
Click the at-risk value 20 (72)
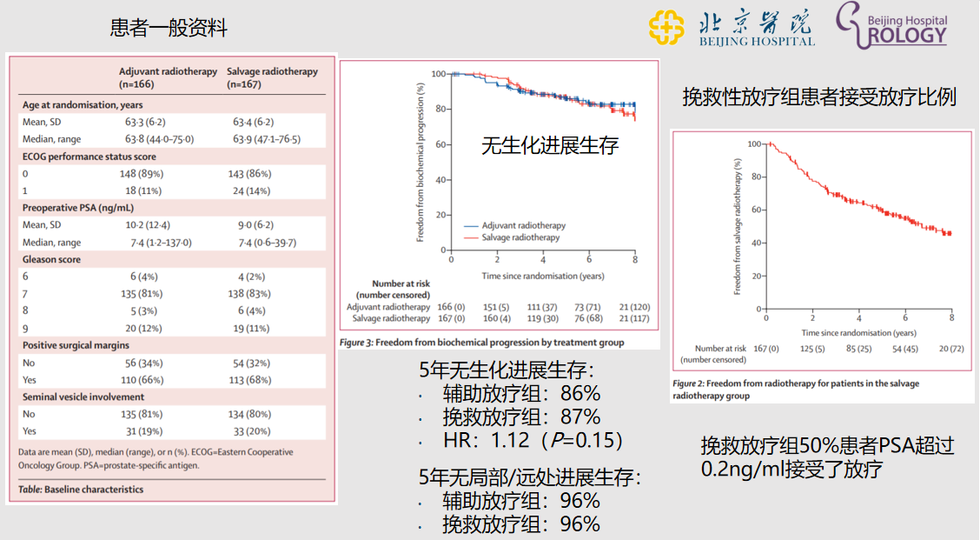951,349
